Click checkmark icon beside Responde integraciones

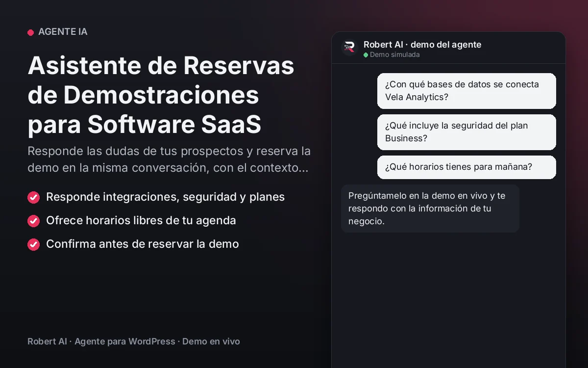pyautogui.click(x=33, y=197)
